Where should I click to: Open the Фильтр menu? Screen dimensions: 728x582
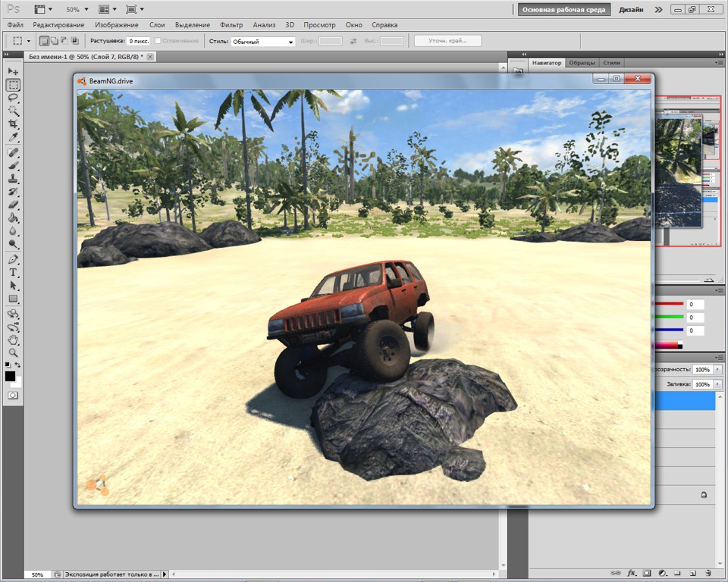pos(231,25)
